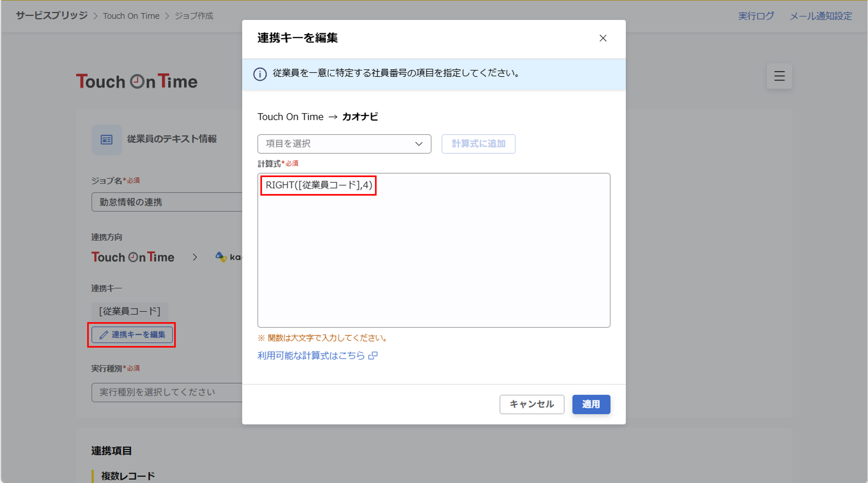868x483 pixels.
Task: Close the 連携キーを編集 dialog with X icon
Action: tap(603, 38)
